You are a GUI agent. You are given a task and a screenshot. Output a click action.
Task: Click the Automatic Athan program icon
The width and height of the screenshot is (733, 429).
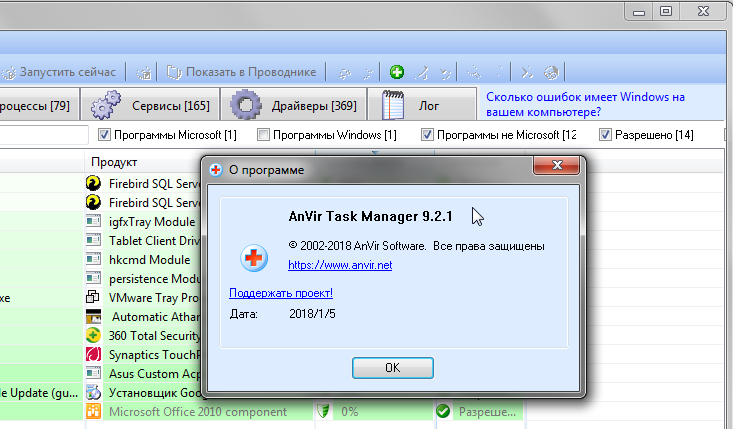coord(93,316)
